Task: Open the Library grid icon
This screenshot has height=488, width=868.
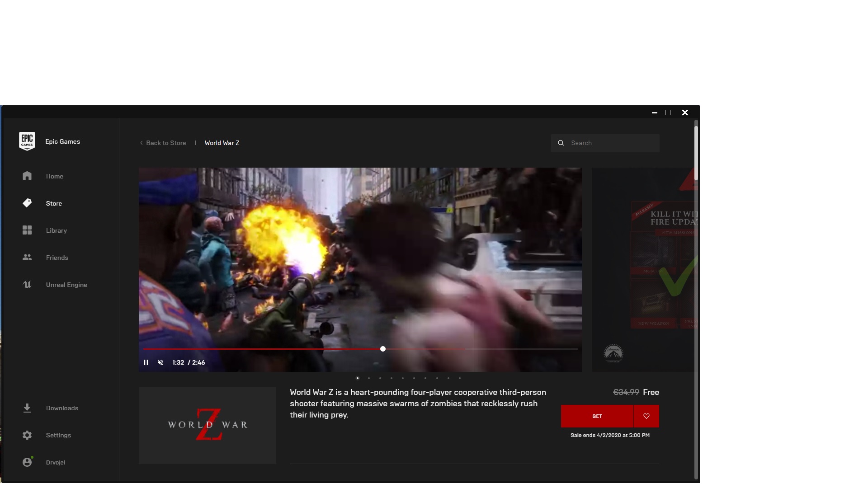Action: click(27, 230)
